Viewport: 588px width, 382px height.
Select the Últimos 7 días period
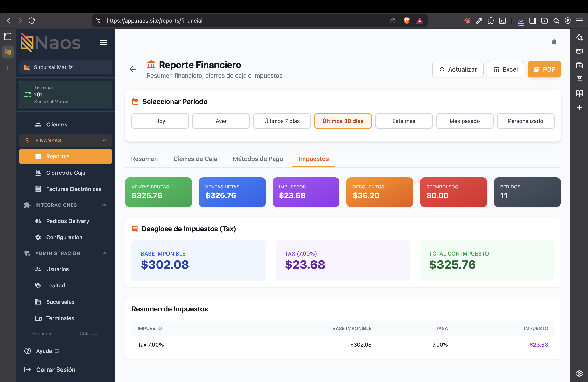pyautogui.click(x=282, y=121)
